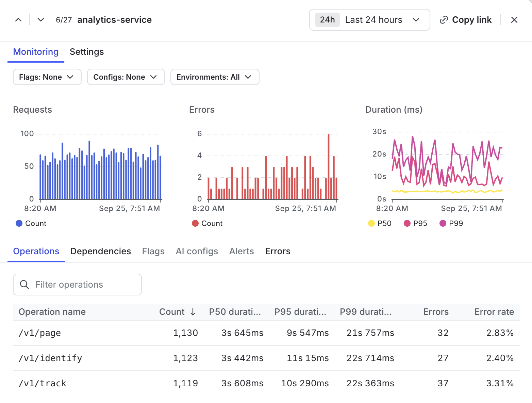Image resolution: width=532 pixels, height=403 pixels.
Task: Click the tallest red bar in Errors chart
Action: coord(329,167)
